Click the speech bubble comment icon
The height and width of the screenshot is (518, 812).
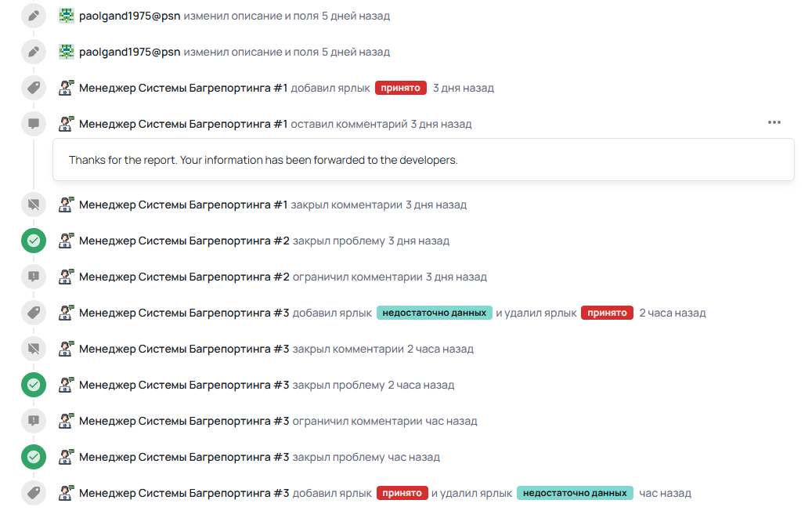34,124
